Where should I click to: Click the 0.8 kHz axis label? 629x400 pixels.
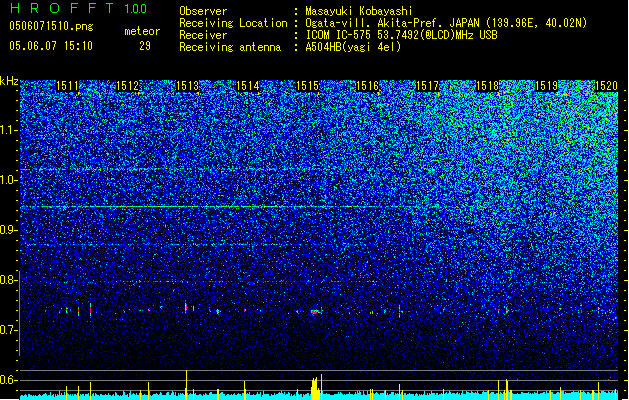(9, 280)
